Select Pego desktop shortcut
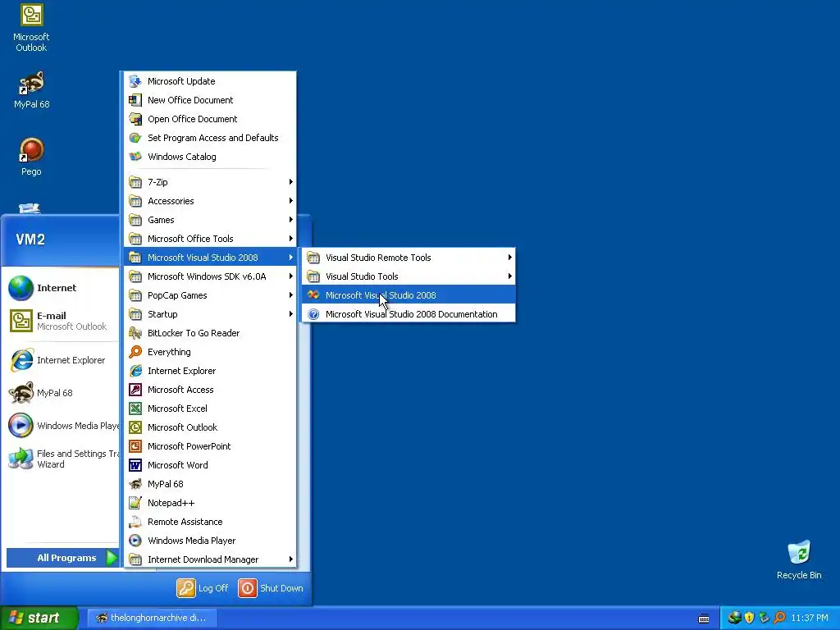The image size is (840, 630). click(31, 157)
